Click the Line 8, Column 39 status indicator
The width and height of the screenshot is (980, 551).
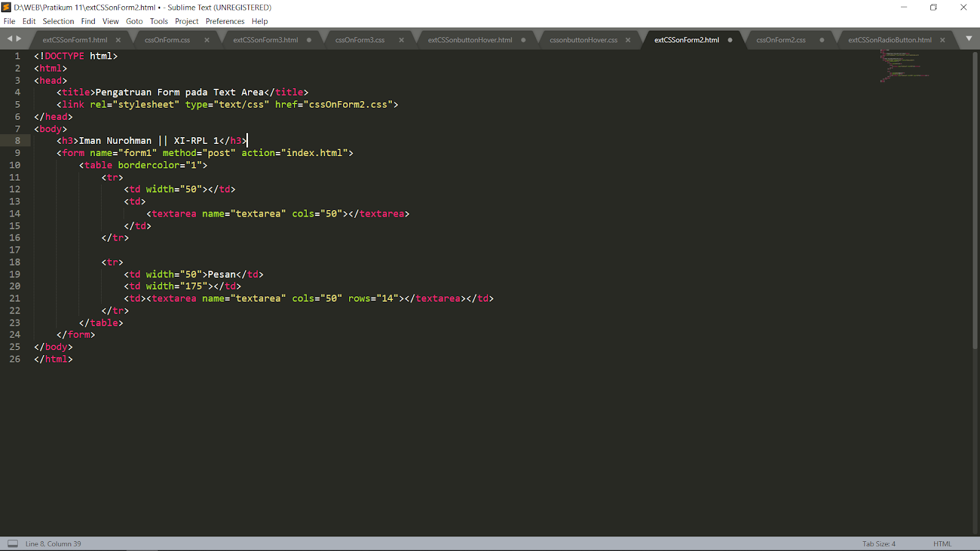52,543
